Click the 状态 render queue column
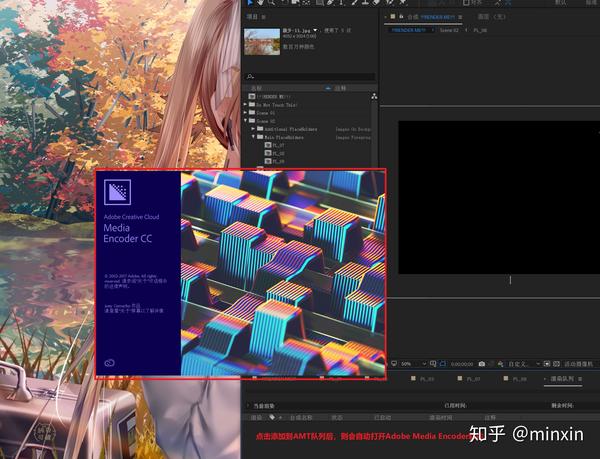The width and height of the screenshot is (600, 459). pyautogui.click(x=337, y=417)
